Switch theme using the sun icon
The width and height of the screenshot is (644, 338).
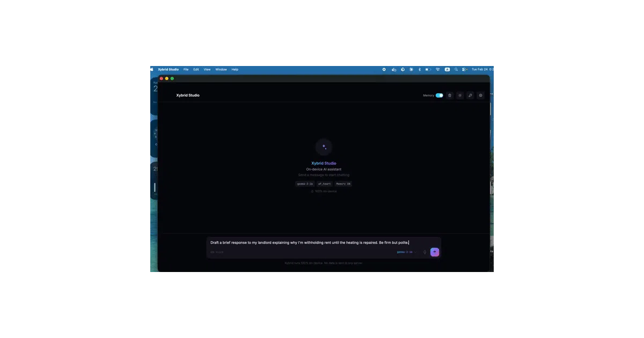tap(460, 95)
